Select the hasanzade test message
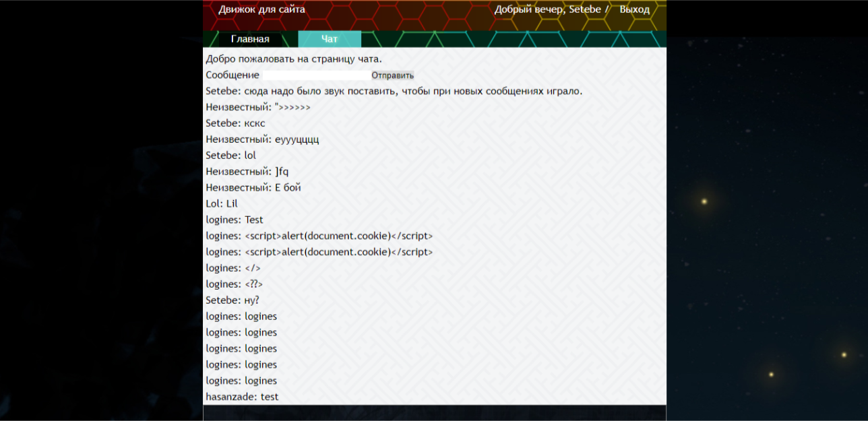This screenshot has height=421, width=868. [x=242, y=397]
